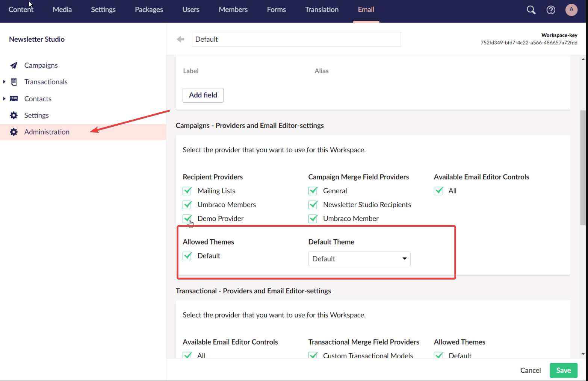Click the Add field button

click(203, 95)
